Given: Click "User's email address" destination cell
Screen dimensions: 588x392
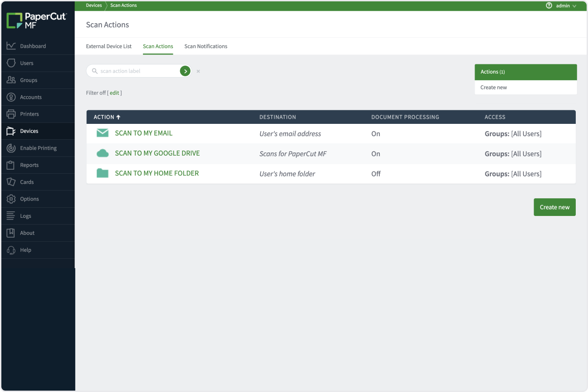Looking at the screenshot, I should (x=290, y=134).
